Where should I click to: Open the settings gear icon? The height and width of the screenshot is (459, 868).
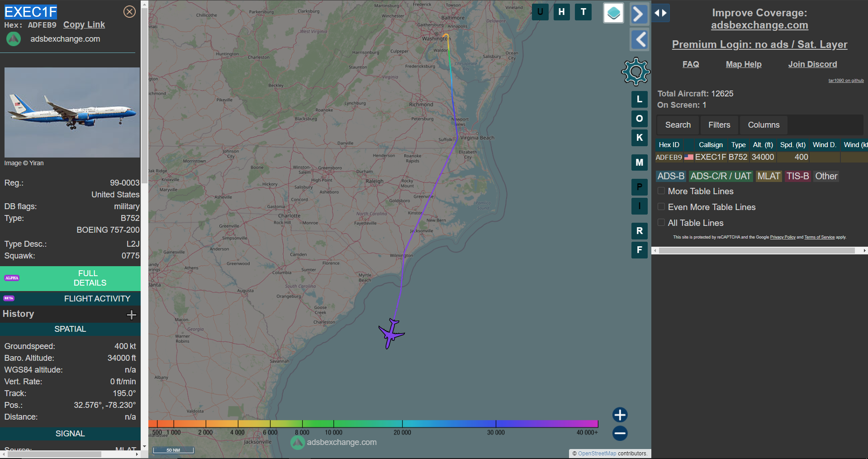pyautogui.click(x=636, y=72)
